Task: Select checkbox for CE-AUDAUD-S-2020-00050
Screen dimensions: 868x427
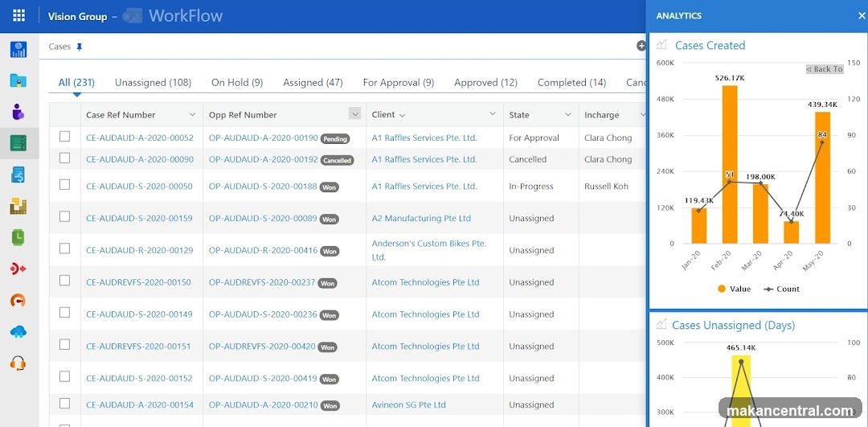Action: pos(65,184)
